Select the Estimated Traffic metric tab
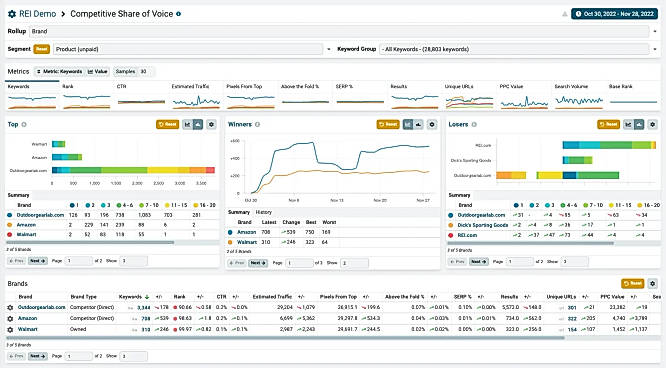The width and height of the screenshot is (666, 368). [196, 96]
